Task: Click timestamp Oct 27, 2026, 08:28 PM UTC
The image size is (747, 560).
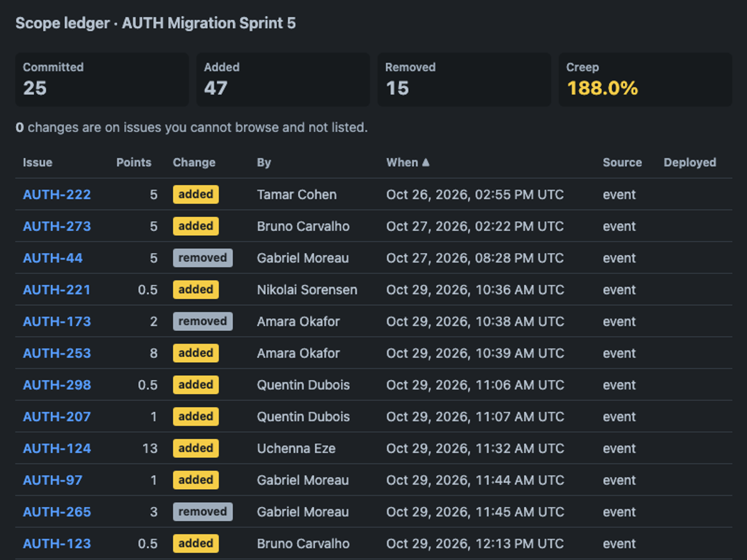Action: coord(475,258)
